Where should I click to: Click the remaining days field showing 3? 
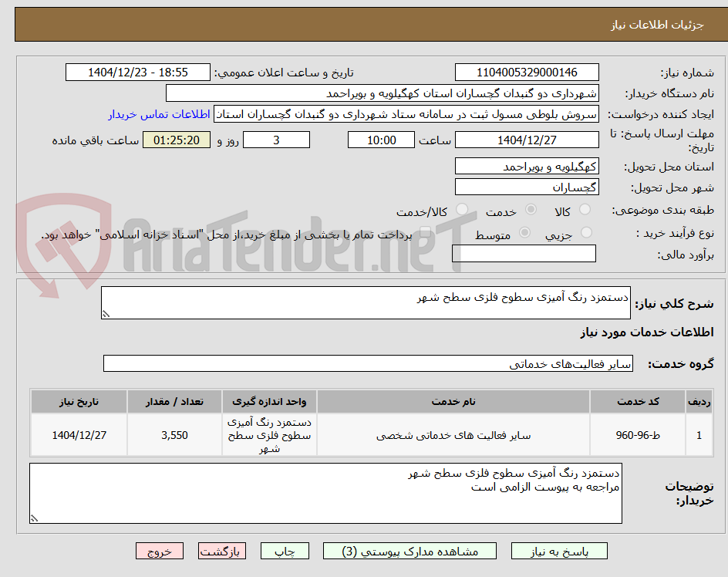coord(276,140)
